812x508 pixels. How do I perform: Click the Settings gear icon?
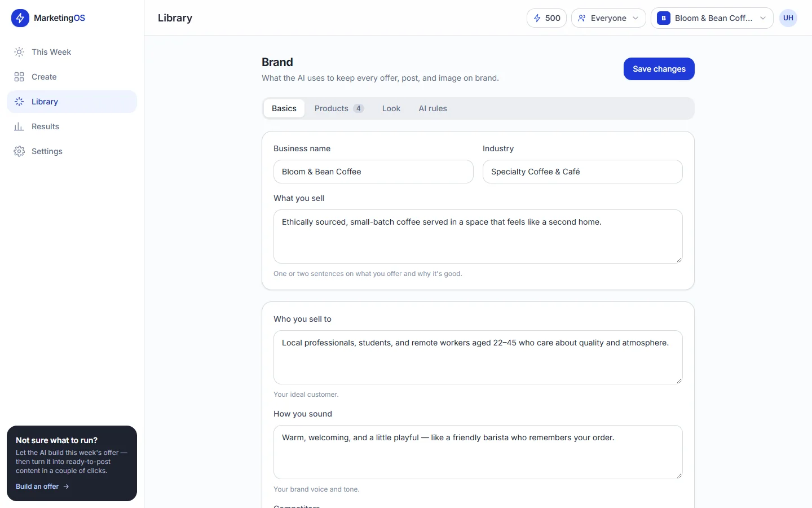click(19, 151)
